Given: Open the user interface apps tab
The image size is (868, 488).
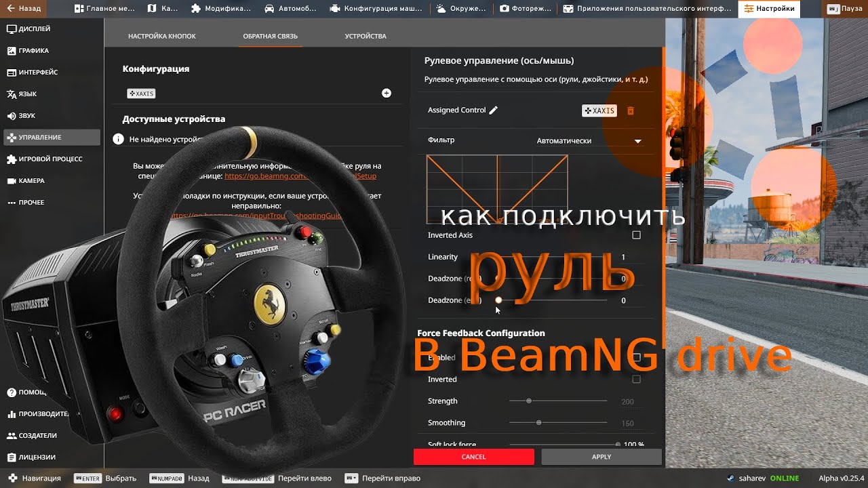Looking at the screenshot, I should pos(647,9).
